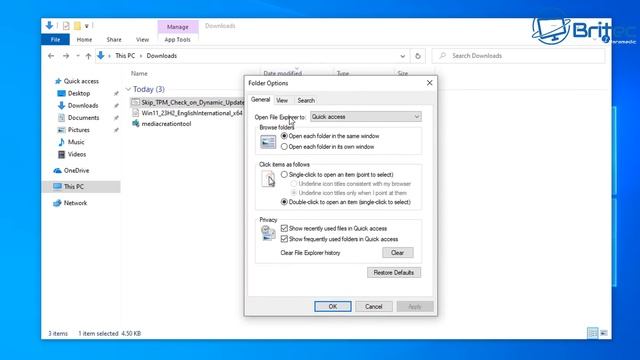Open Customize Quick Access Toolbar dropdown
Screen dimensions: 640x360
click(x=87, y=26)
